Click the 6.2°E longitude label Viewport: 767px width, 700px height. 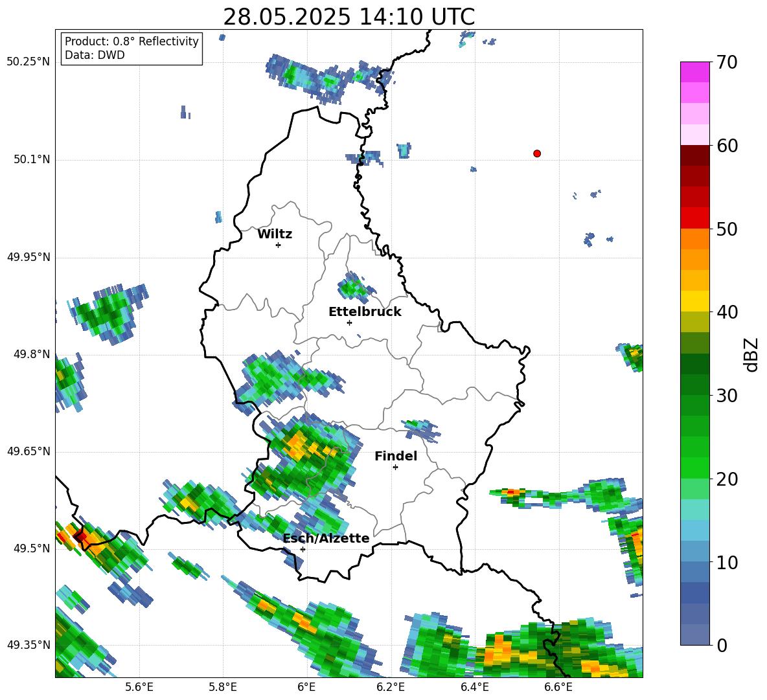[x=391, y=687]
